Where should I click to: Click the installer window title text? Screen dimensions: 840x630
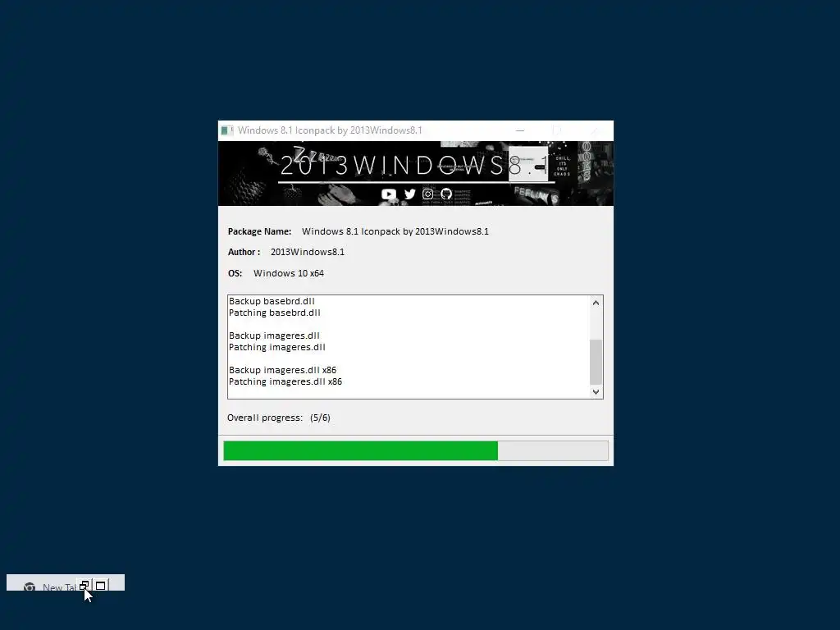pyautogui.click(x=330, y=130)
